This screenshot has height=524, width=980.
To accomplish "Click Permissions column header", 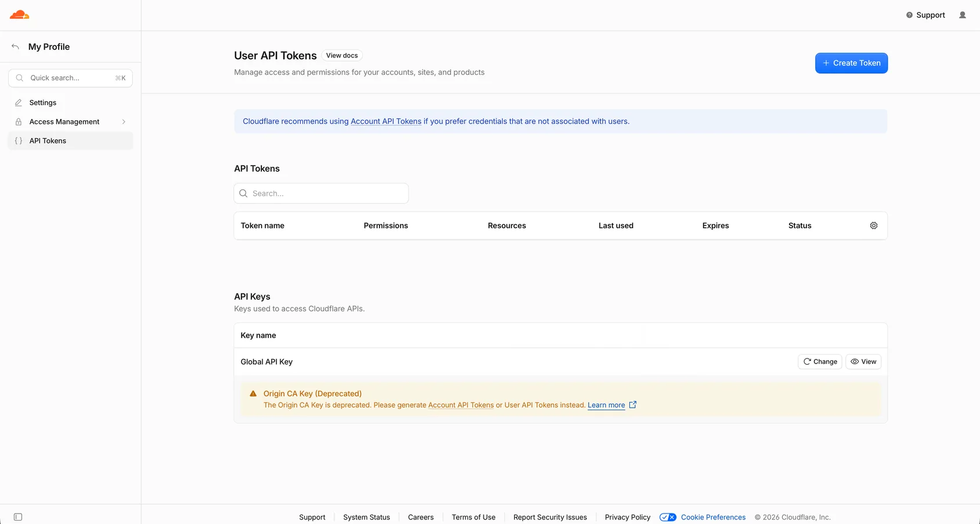I will (385, 225).
